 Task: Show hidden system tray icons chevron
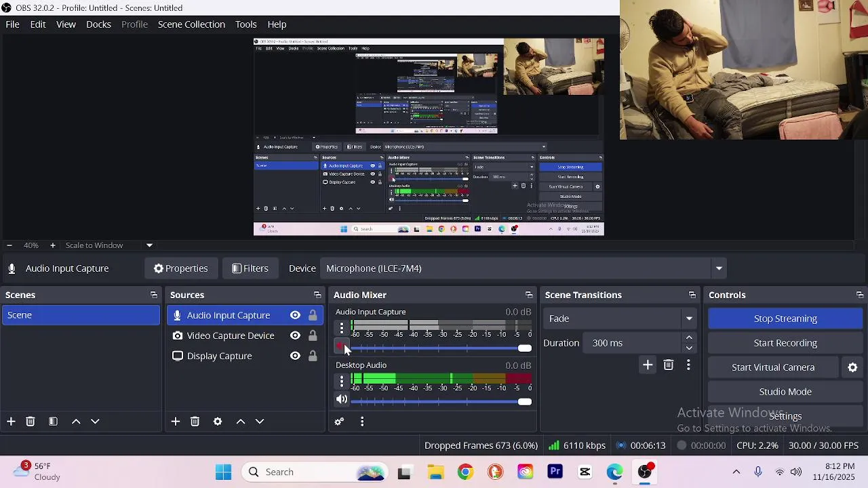(x=736, y=472)
